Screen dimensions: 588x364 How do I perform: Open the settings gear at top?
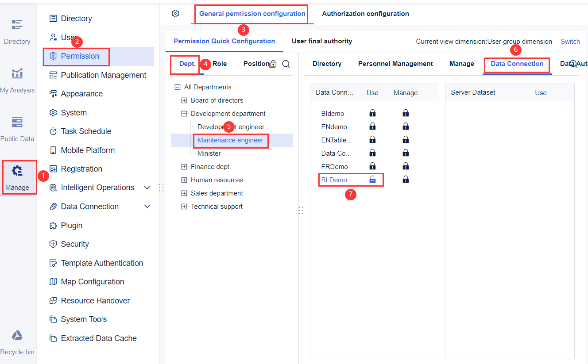click(175, 14)
